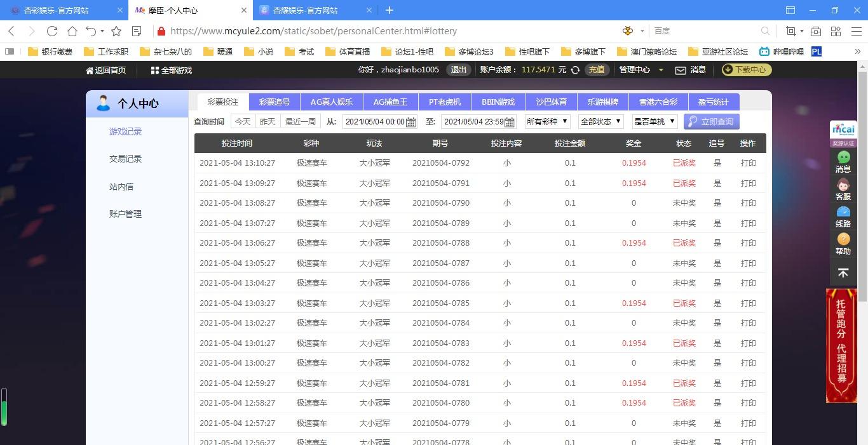Open 消息 envelope icon in the top bar

tap(681, 70)
